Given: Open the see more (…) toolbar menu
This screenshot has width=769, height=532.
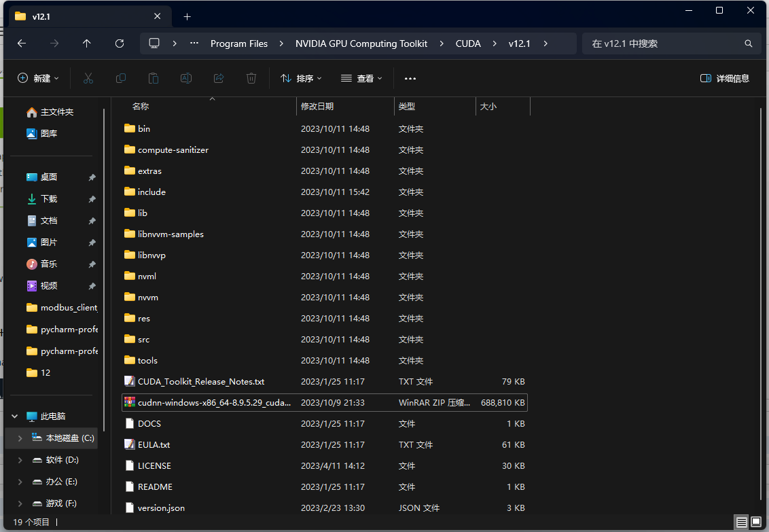Looking at the screenshot, I should [x=410, y=77].
